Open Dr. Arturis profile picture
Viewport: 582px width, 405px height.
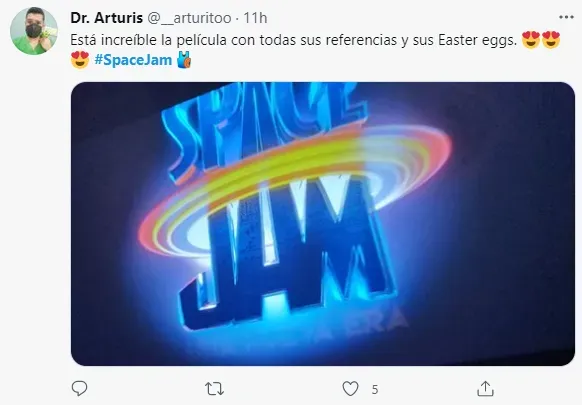[x=34, y=31]
